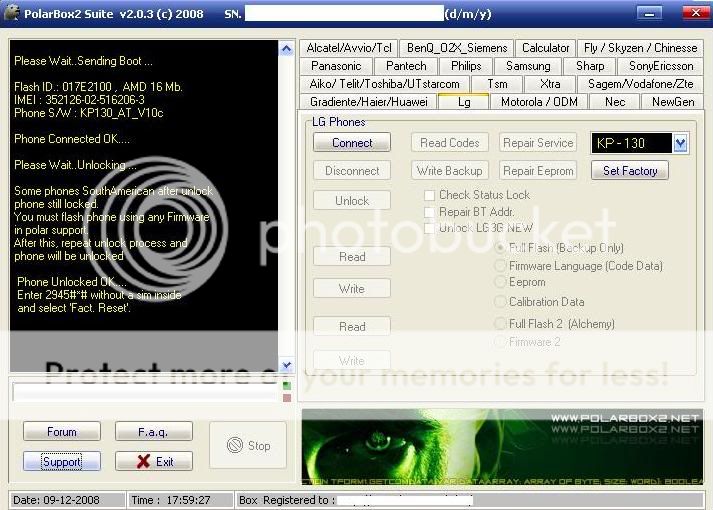Select the Sagem/Vodafone/Zte tab
This screenshot has width=713, height=510.
tap(640, 84)
